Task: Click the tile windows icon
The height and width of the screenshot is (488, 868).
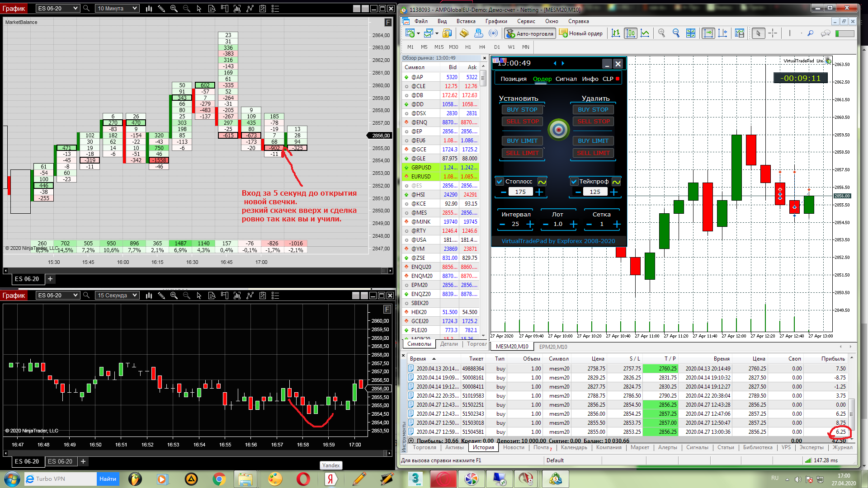Action: pos(690,33)
